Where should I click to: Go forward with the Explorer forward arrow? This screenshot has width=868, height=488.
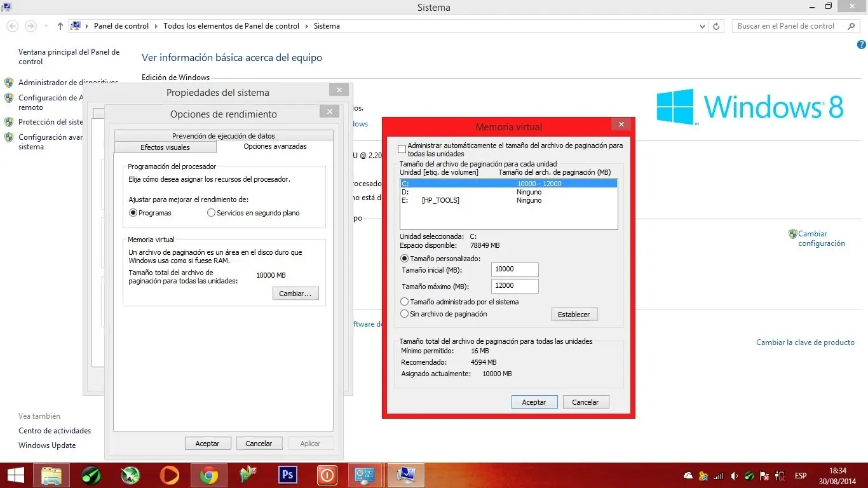31,26
